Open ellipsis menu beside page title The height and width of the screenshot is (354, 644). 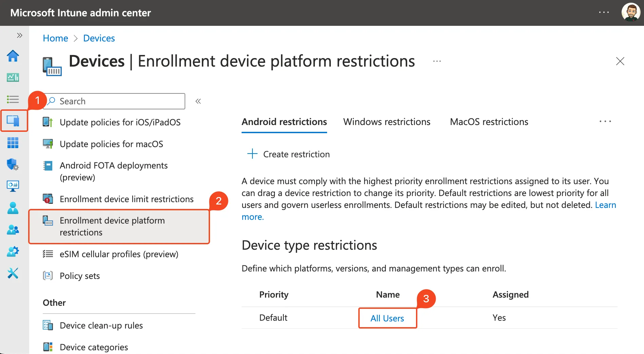tap(437, 61)
